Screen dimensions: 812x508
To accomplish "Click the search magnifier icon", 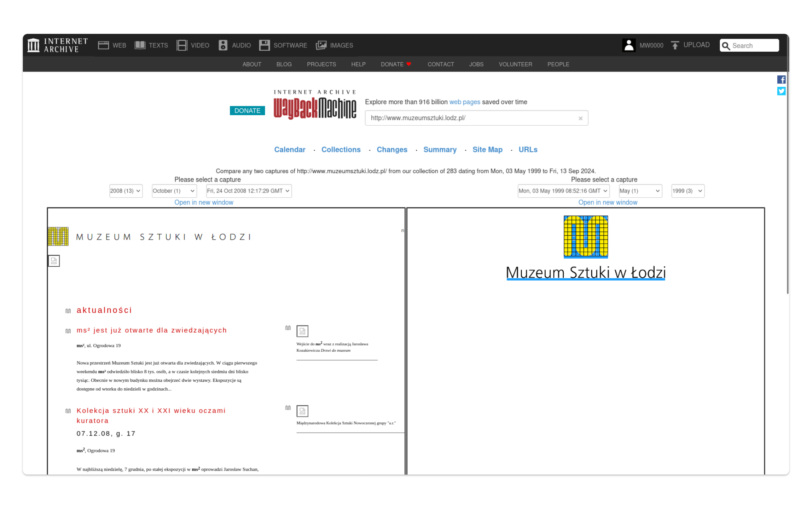I will point(726,46).
